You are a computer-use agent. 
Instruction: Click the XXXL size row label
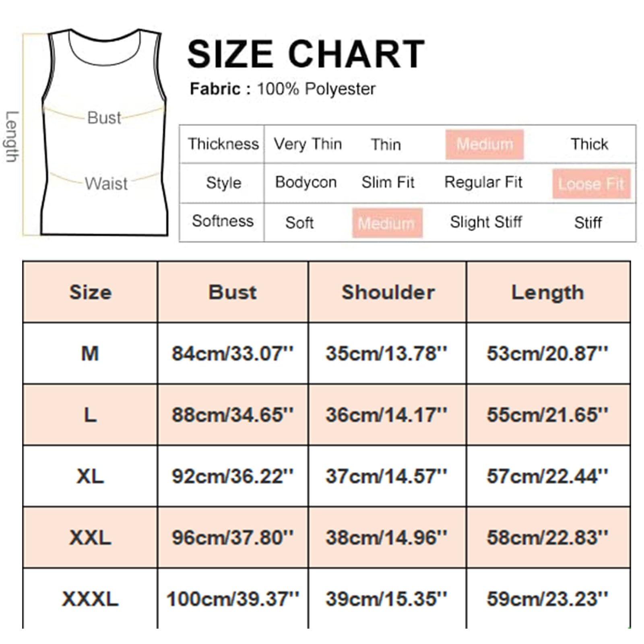tap(90, 599)
